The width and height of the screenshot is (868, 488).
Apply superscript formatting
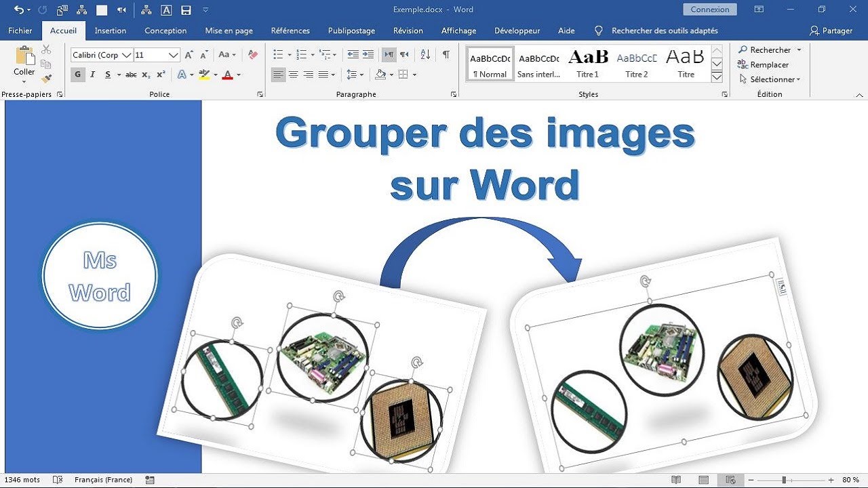pos(161,75)
